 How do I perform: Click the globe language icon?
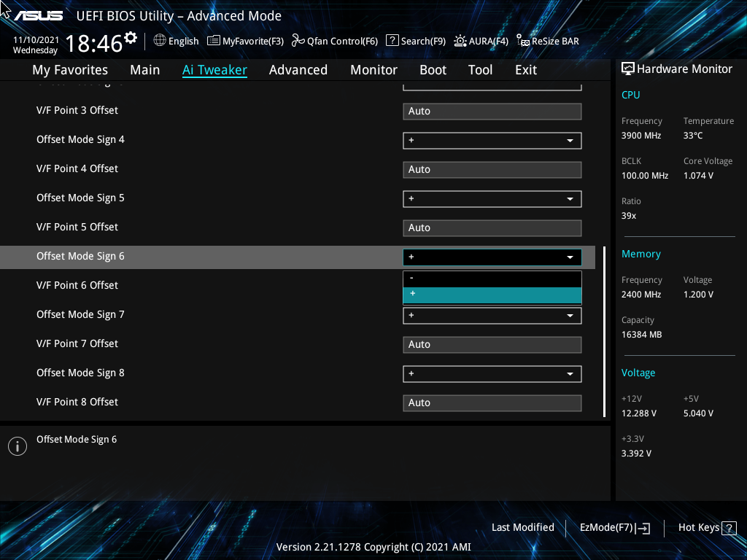pos(160,41)
